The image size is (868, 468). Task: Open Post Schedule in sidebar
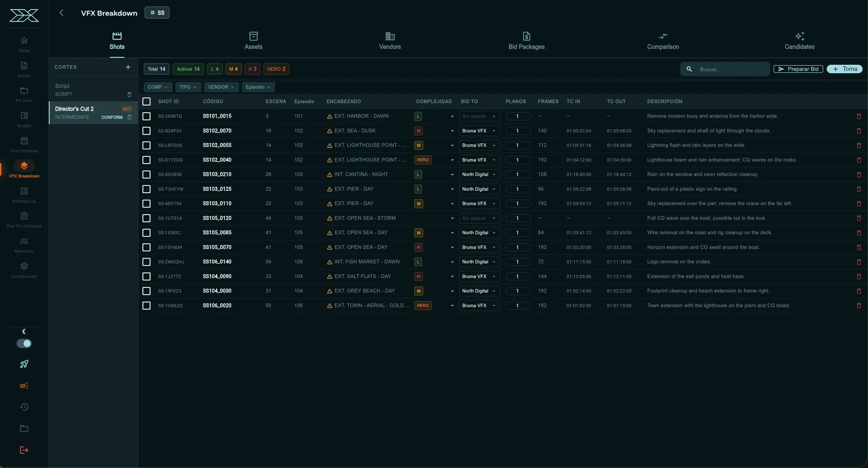pos(24,145)
